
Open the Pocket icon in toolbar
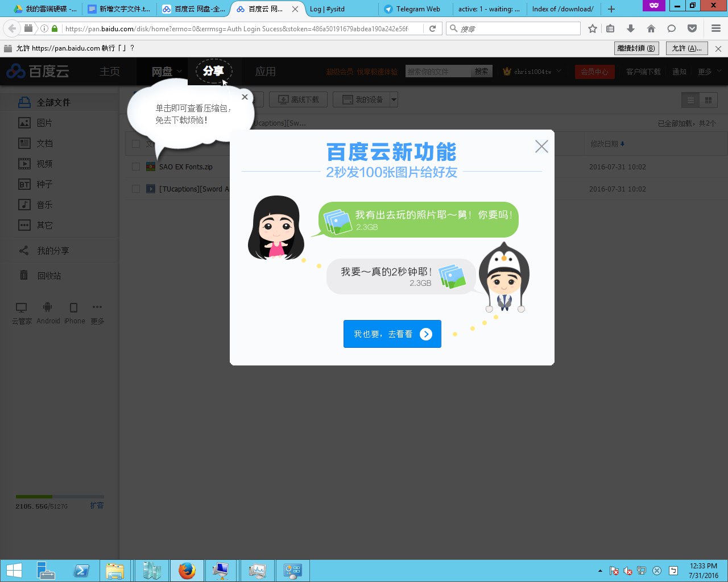692,28
